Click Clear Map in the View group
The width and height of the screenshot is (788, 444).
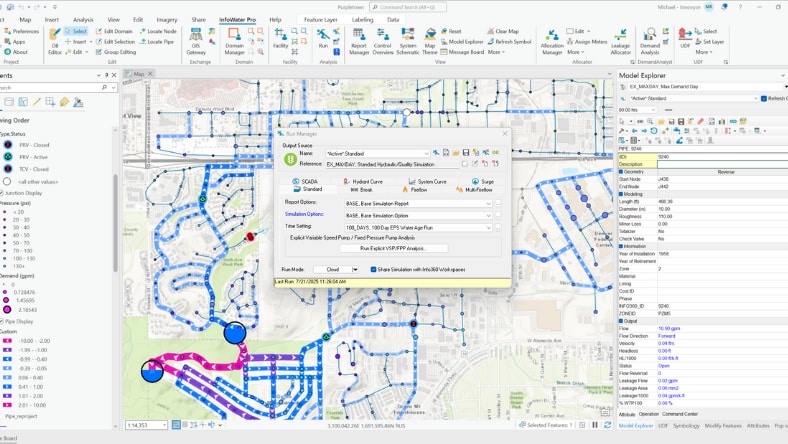[x=503, y=31]
